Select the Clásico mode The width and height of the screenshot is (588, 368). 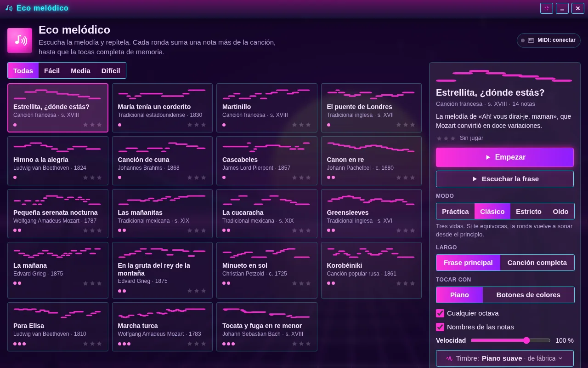tap(492, 211)
